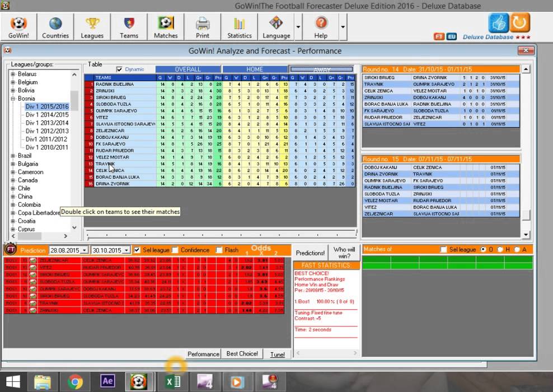Select Div 1 2015/2016 league
Screen dimensions: 553x392
pyautogui.click(x=47, y=106)
